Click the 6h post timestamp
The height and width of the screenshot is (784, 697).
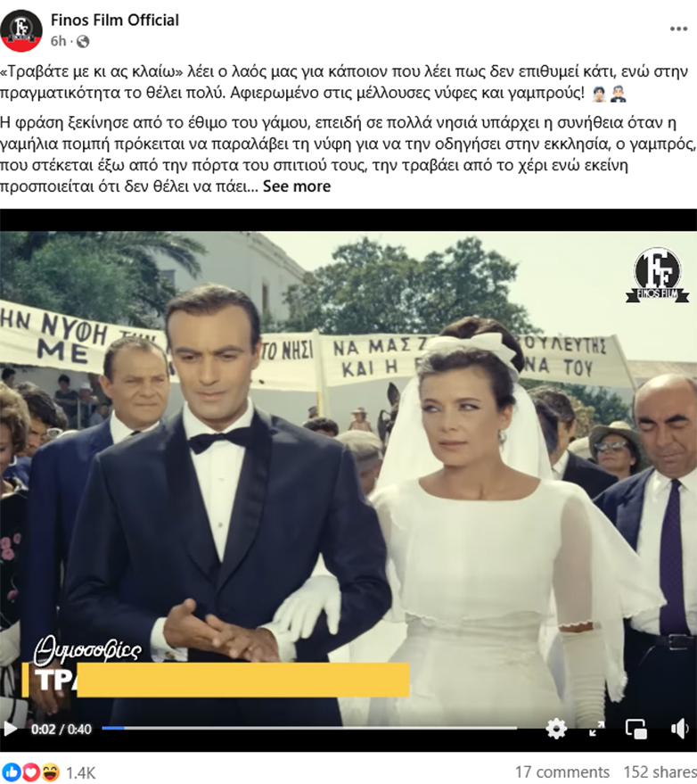(57, 42)
